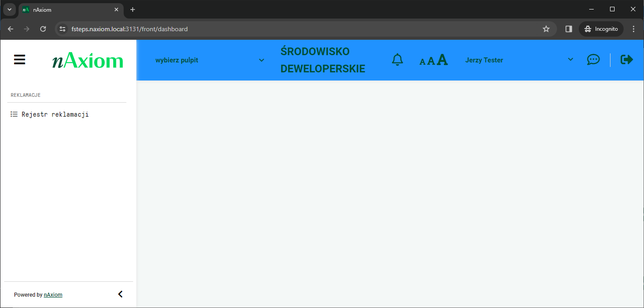The height and width of the screenshot is (308, 644).
Task: Open a new browser tab
Action: pos(133,9)
